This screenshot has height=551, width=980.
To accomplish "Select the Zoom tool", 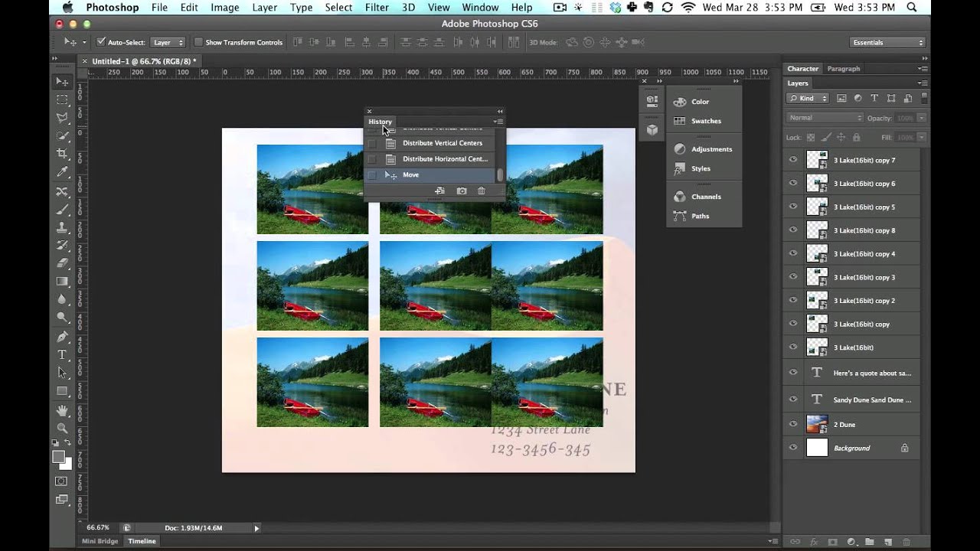I will tap(62, 428).
